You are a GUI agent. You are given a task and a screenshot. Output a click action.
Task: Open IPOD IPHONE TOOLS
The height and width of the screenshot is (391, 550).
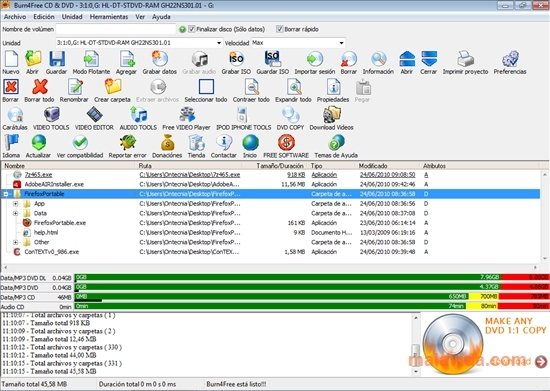pyautogui.click(x=243, y=115)
